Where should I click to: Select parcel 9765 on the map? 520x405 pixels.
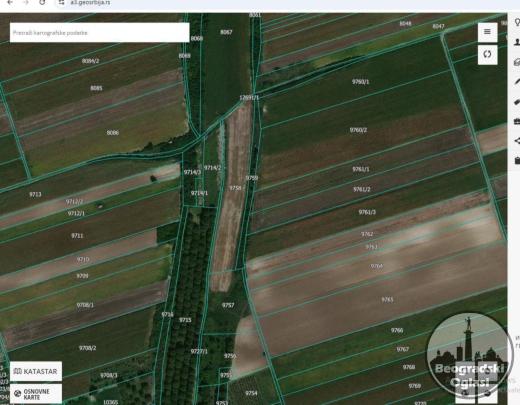coord(387,300)
